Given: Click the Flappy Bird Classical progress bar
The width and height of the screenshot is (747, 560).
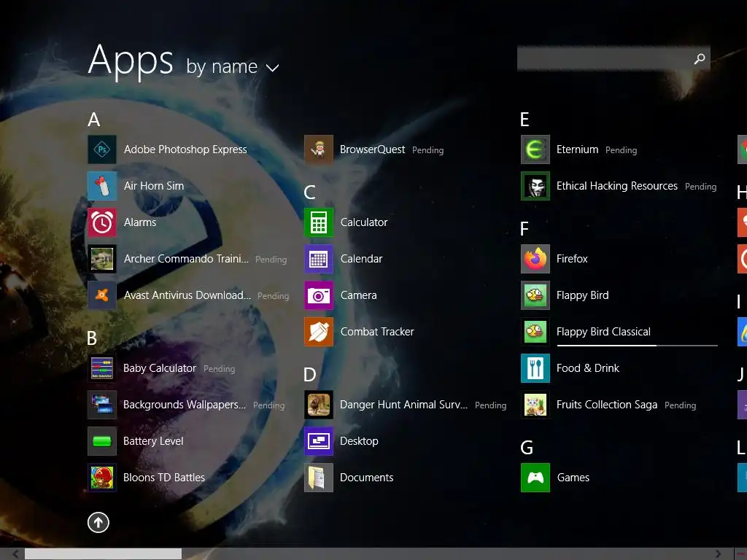Looking at the screenshot, I should pyautogui.click(x=637, y=345).
